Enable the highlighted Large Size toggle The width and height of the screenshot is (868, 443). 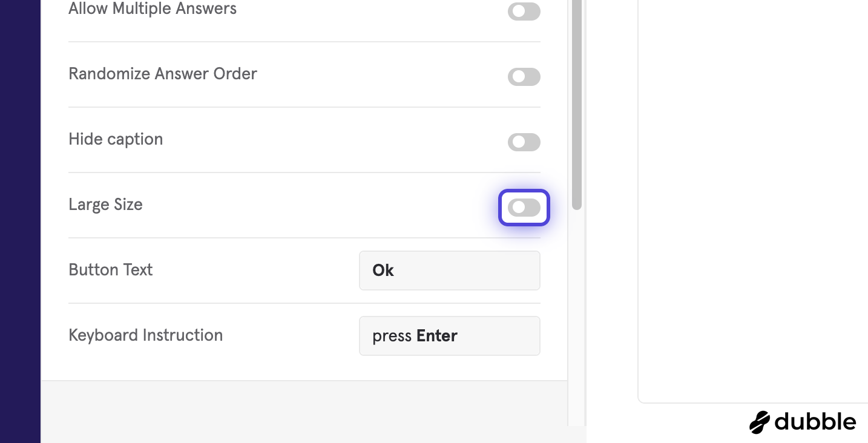pos(524,208)
